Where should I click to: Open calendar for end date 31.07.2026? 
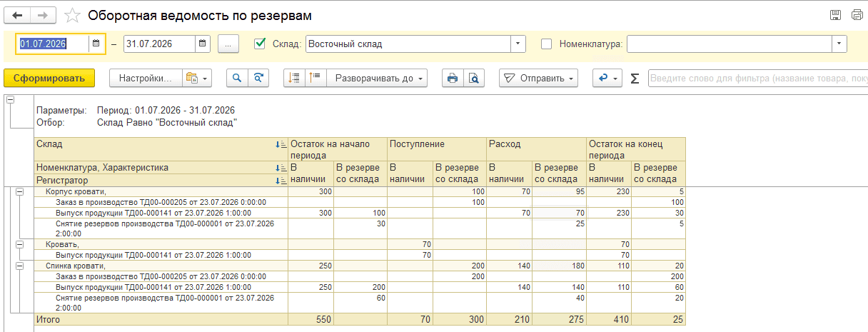203,44
